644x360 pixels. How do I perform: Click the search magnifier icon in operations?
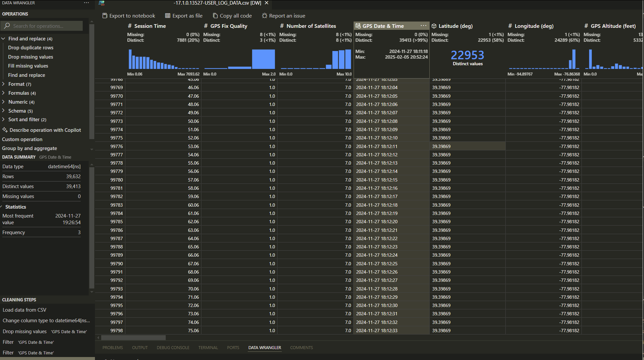pyautogui.click(x=7, y=26)
